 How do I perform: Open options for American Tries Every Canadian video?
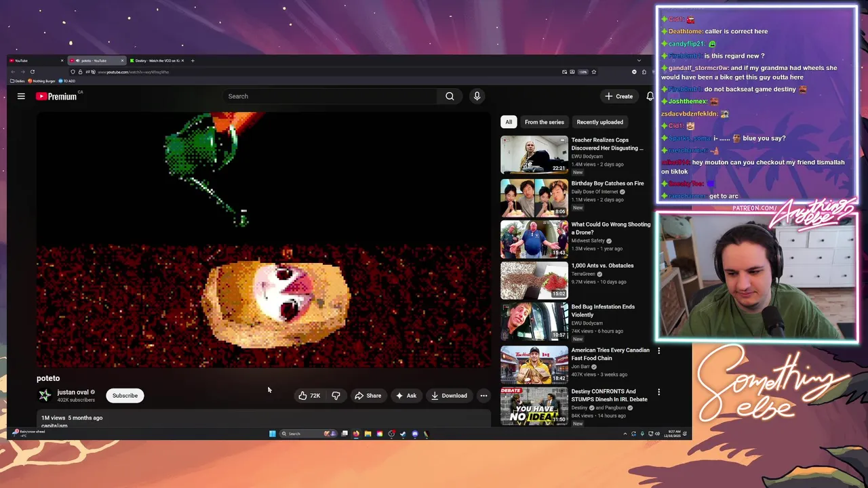tap(658, 350)
